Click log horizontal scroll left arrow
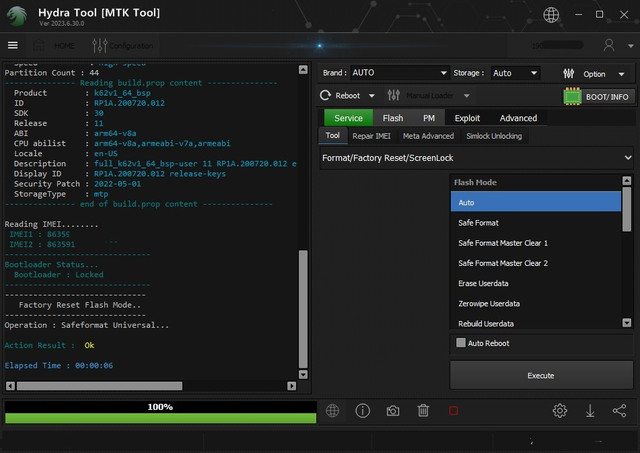Screen dimensions: 640x453 11,386
